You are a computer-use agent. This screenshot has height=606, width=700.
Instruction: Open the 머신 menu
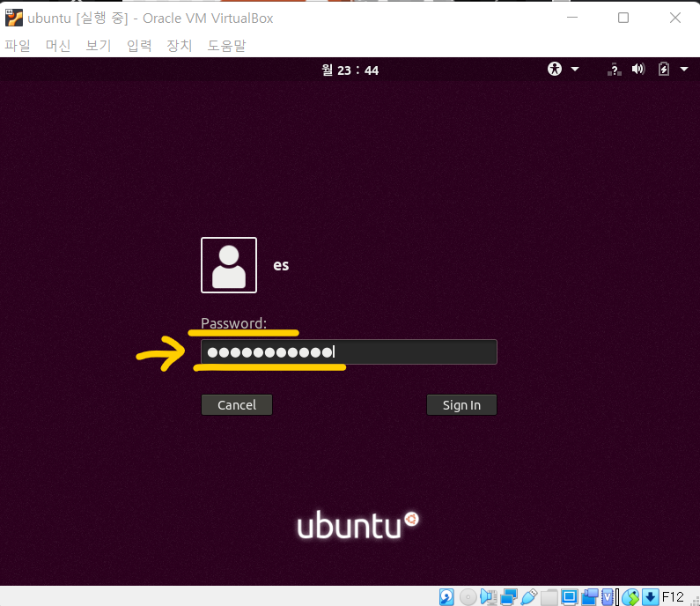point(58,46)
